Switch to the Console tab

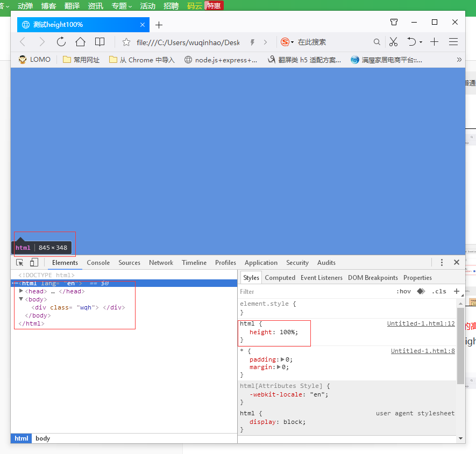98,263
